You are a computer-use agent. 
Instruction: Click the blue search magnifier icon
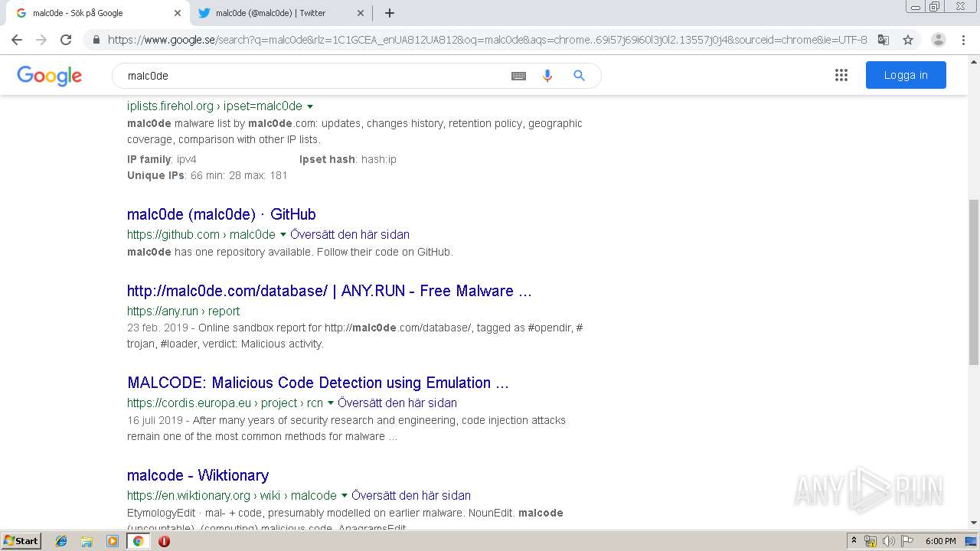tap(579, 76)
